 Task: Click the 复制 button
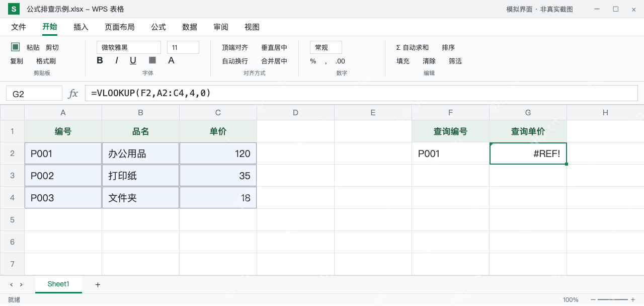[x=17, y=61]
